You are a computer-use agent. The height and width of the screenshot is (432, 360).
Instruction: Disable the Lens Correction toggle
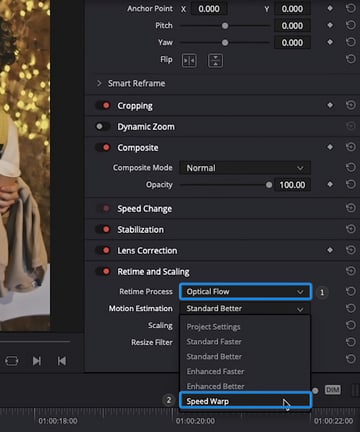click(103, 250)
